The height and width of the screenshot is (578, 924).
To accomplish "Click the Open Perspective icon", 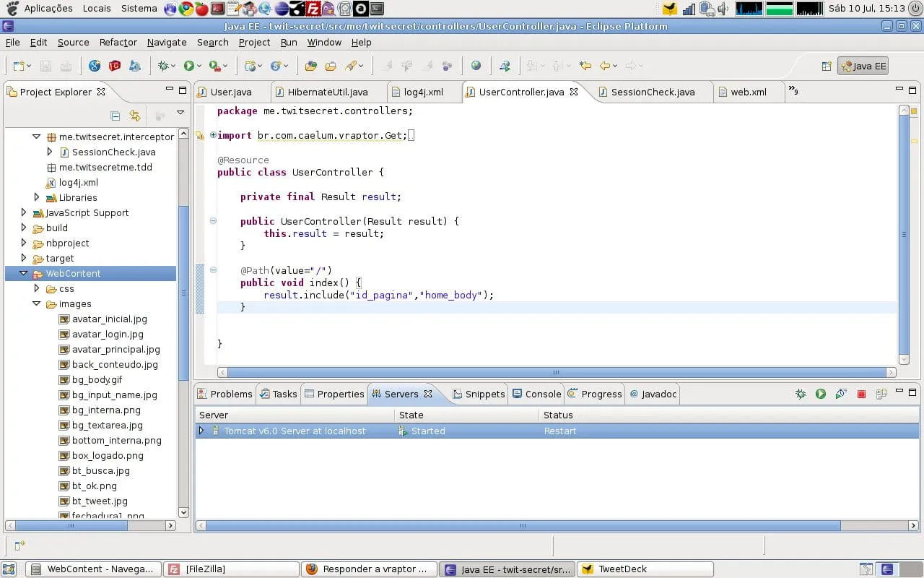I will (x=827, y=66).
